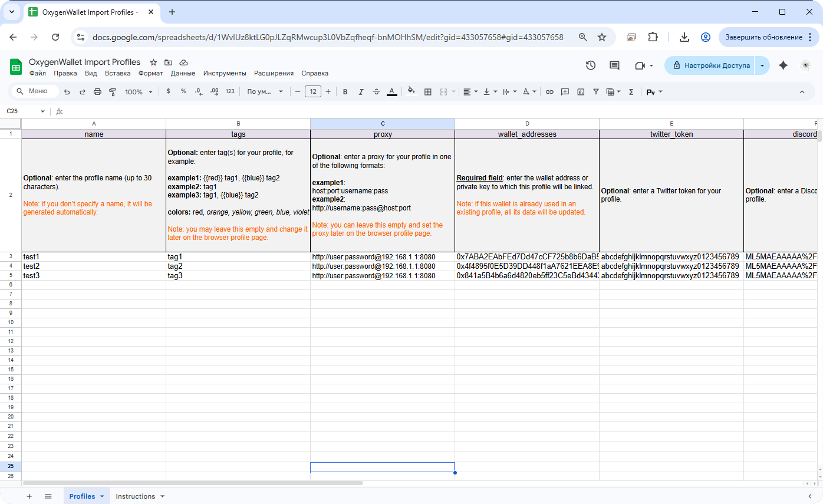The height and width of the screenshot is (504, 823).
Task: Open the Данные menu
Action: tap(183, 74)
